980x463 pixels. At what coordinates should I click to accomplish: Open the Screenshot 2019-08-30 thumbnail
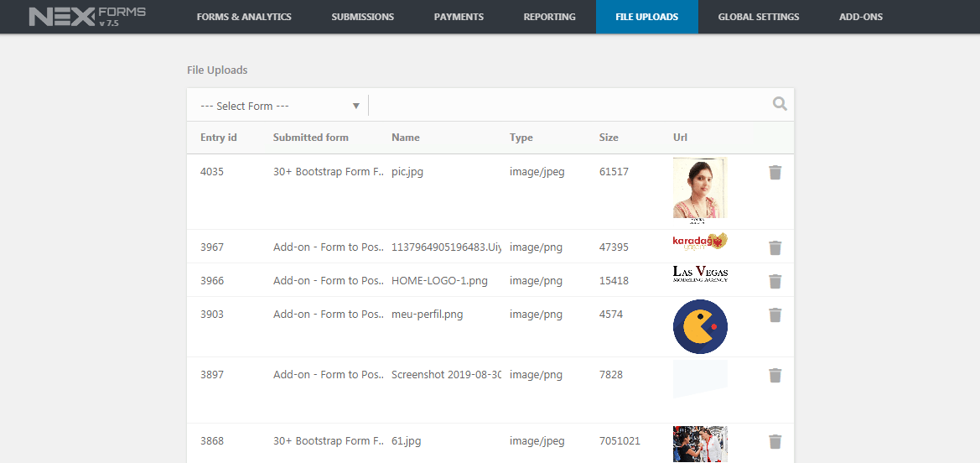(x=700, y=379)
